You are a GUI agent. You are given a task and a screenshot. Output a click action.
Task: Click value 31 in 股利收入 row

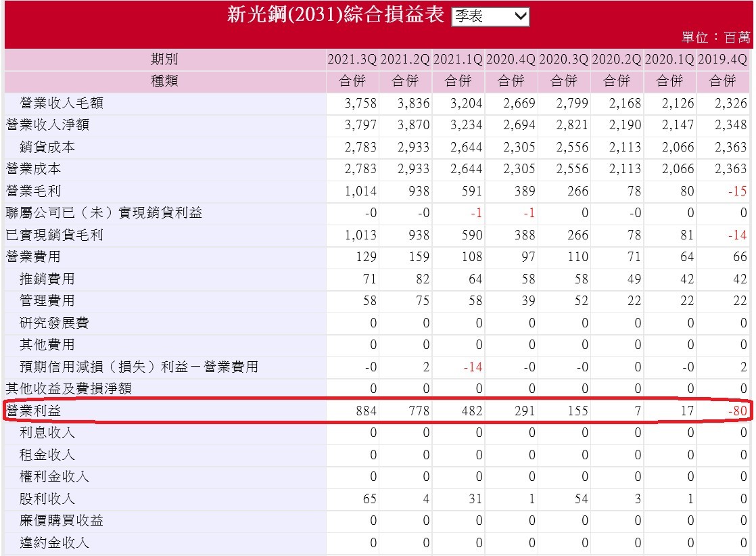pos(475,499)
